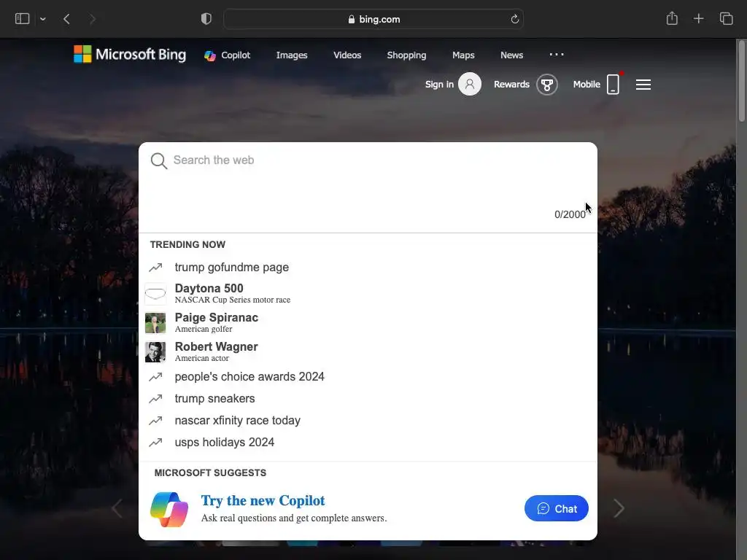This screenshot has width=747, height=560.
Task: Click the page vertical scrollbar
Action: pos(741,81)
